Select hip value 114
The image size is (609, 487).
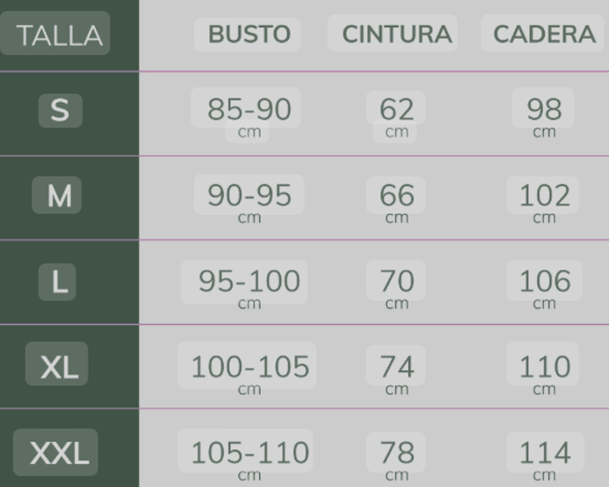click(x=544, y=453)
